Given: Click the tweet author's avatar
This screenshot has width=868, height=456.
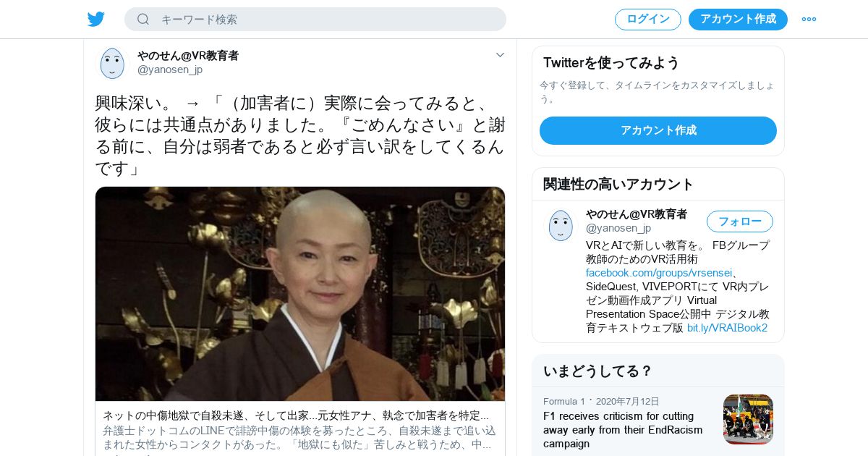Looking at the screenshot, I should tap(112, 63).
